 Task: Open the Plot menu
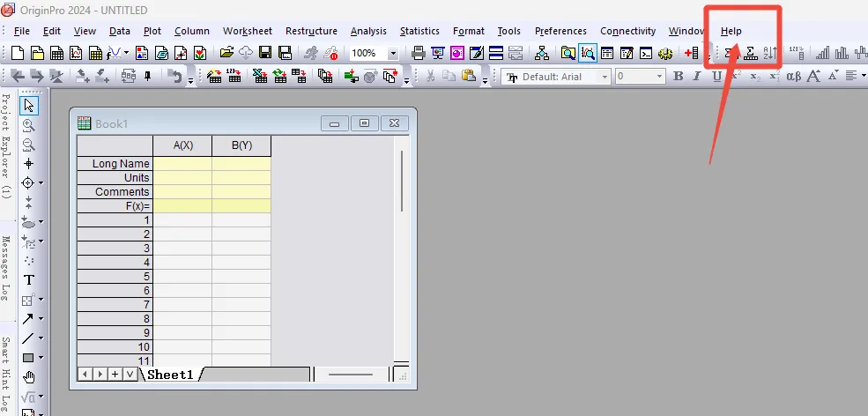(152, 31)
